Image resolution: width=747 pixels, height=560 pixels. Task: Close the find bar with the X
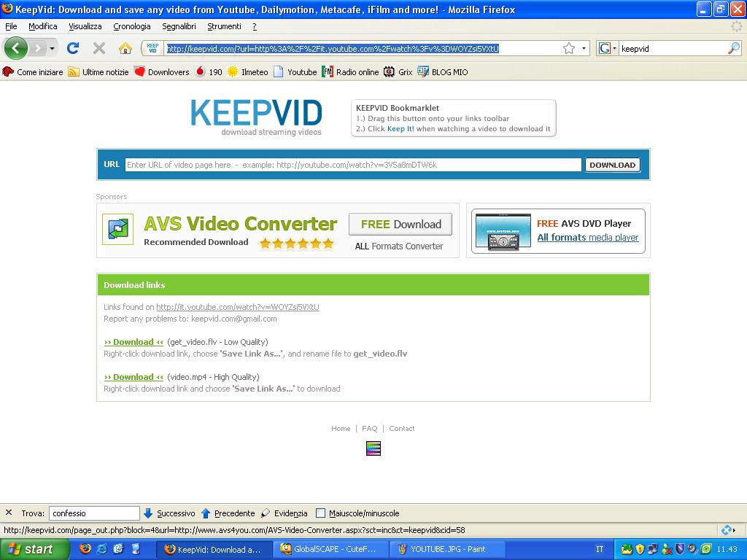click(9, 513)
